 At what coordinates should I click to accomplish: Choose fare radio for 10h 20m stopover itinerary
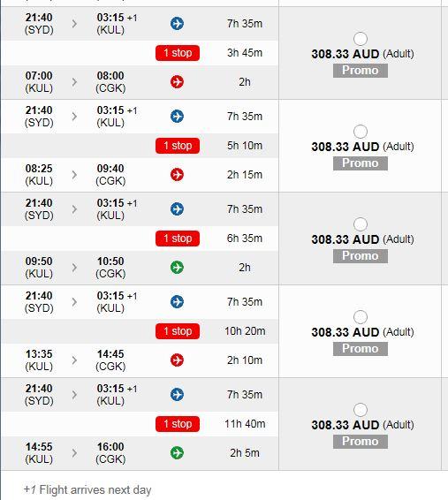pos(361,317)
